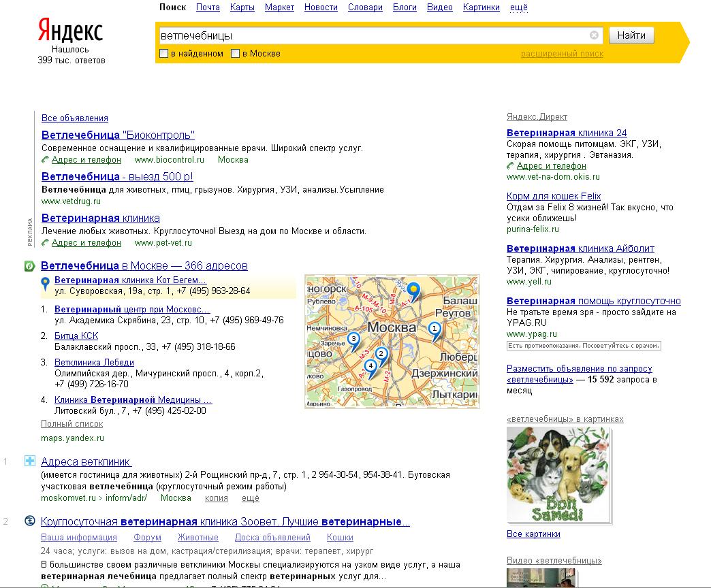Open the Форум sitelink under Зоовет
Image resolution: width=711 pixels, height=588 pixels.
[147, 537]
